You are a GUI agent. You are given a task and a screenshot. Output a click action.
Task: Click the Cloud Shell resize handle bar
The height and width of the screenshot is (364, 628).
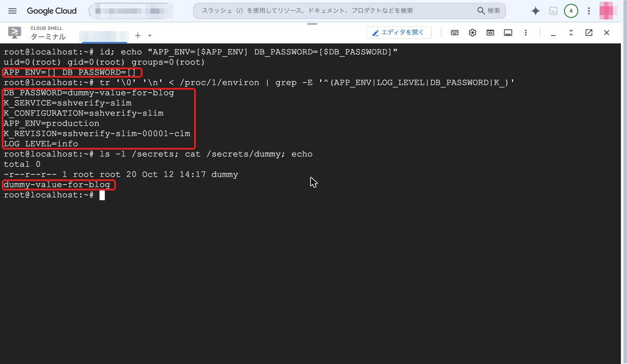pyautogui.click(x=312, y=24)
